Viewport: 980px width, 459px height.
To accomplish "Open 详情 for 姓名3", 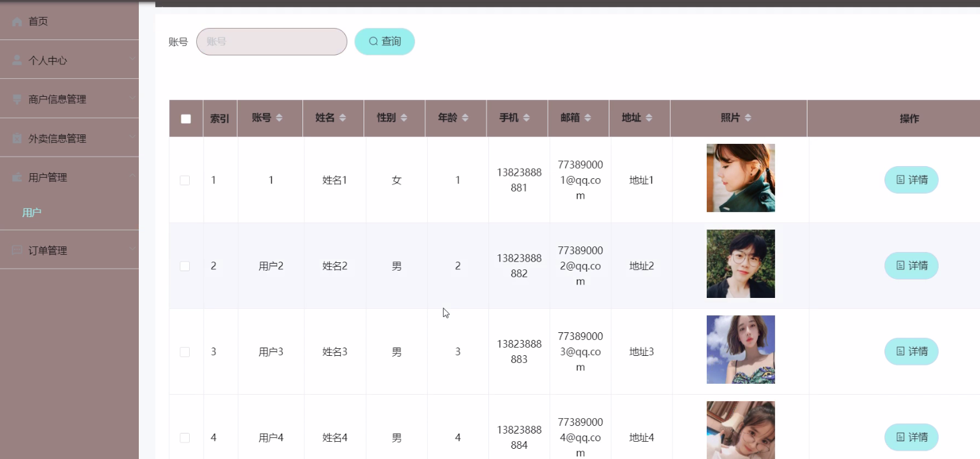I will click(911, 351).
